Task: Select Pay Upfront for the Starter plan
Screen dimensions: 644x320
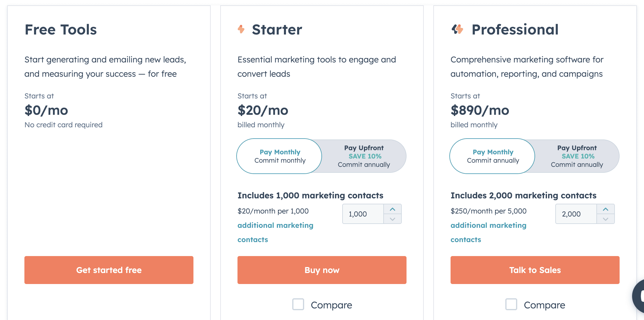Action: click(364, 156)
